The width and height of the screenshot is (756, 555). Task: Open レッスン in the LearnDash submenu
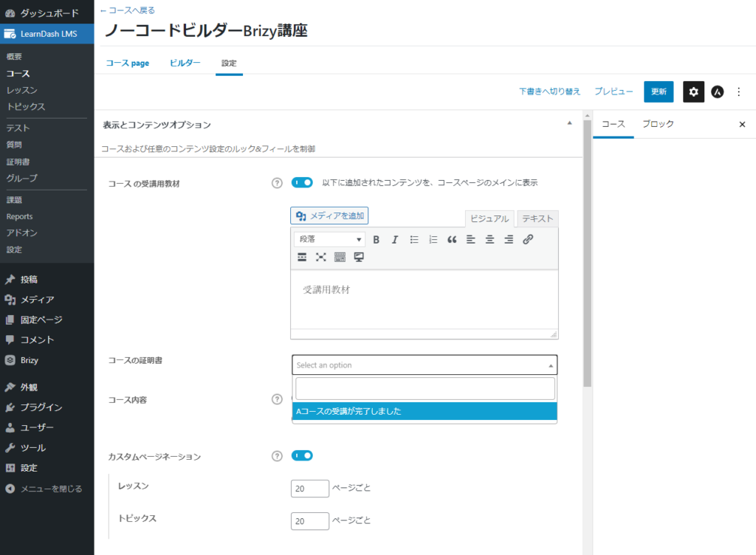click(x=21, y=90)
